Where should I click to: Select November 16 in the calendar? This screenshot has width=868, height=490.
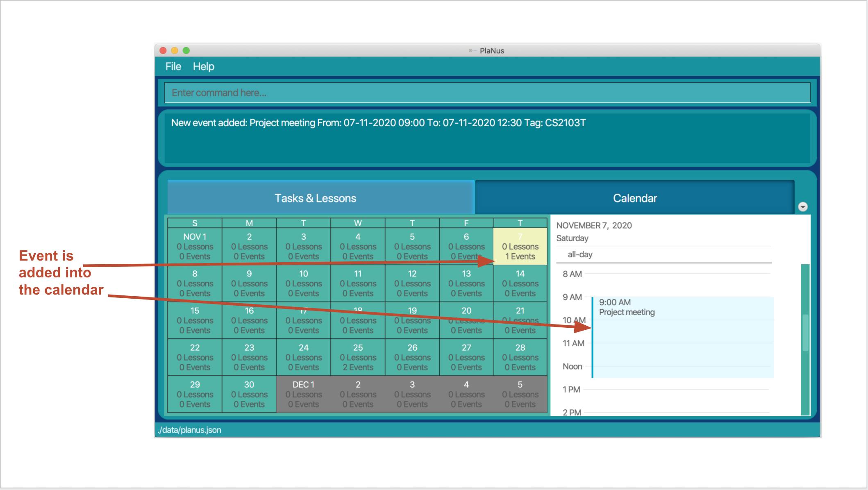(249, 320)
